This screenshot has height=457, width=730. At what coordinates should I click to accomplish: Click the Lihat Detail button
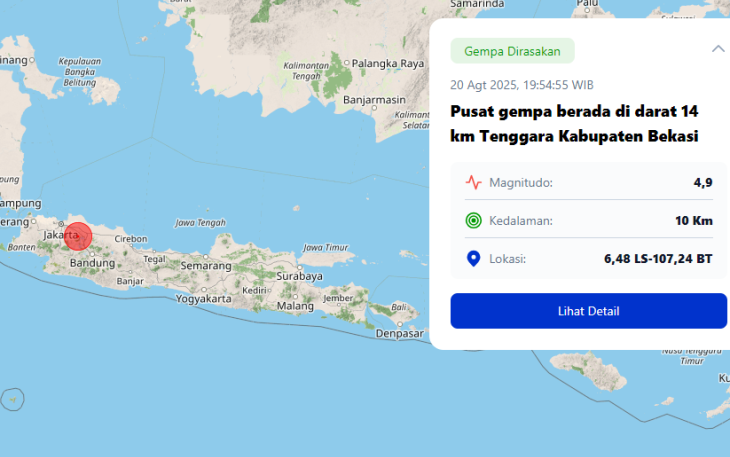588,311
